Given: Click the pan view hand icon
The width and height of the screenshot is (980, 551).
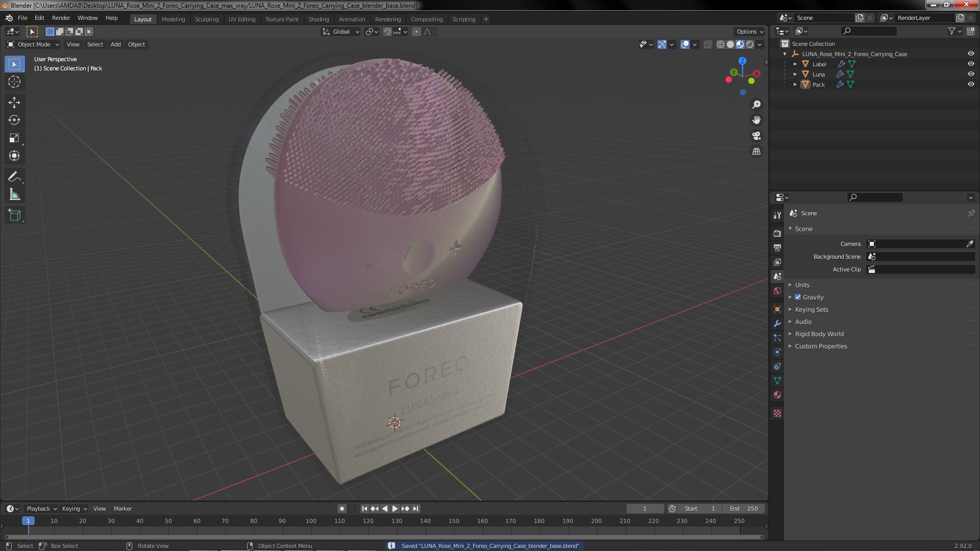Looking at the screenshot, I should [756, 120].
